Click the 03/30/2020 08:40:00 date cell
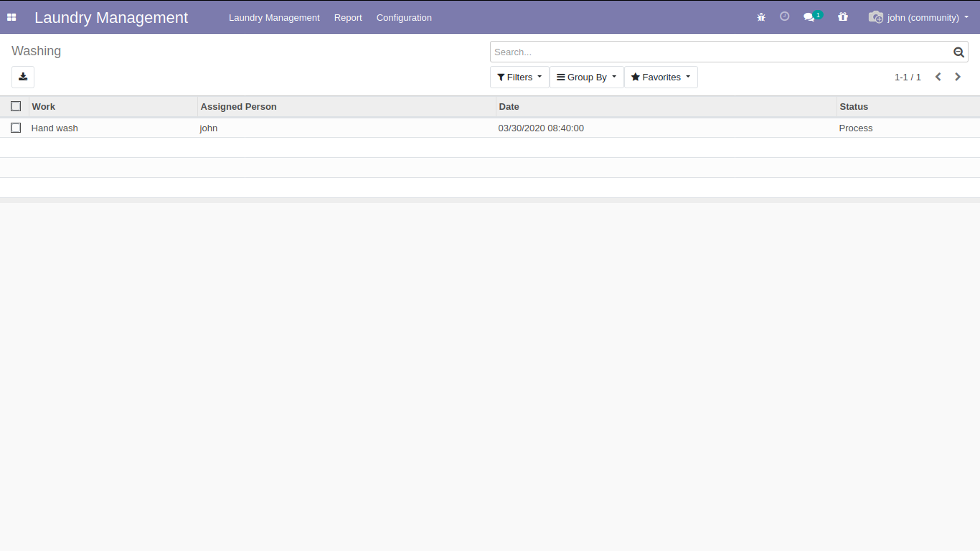 (541, 128)
